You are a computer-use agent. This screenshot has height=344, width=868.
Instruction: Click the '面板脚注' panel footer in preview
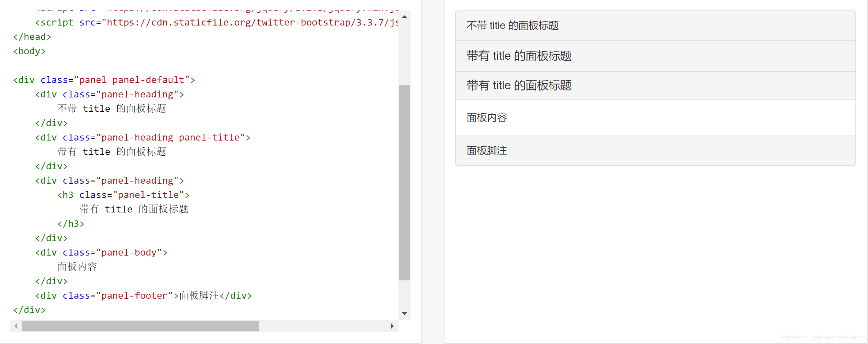pyautogui.click(x=656, y=151)
